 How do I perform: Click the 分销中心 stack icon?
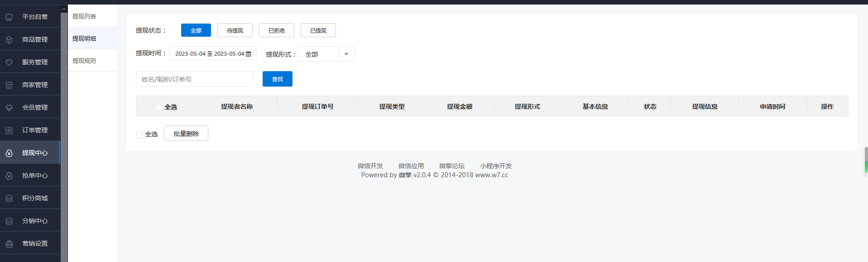(x=9, y=221)
